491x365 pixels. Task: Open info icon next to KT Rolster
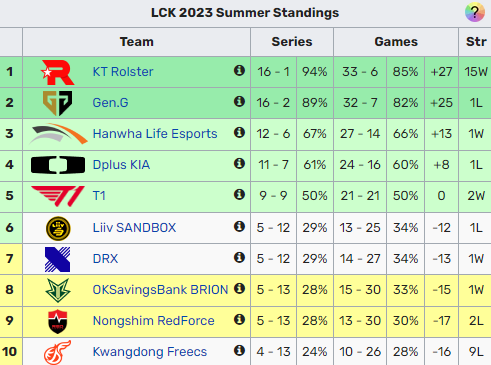click(239, 71)
